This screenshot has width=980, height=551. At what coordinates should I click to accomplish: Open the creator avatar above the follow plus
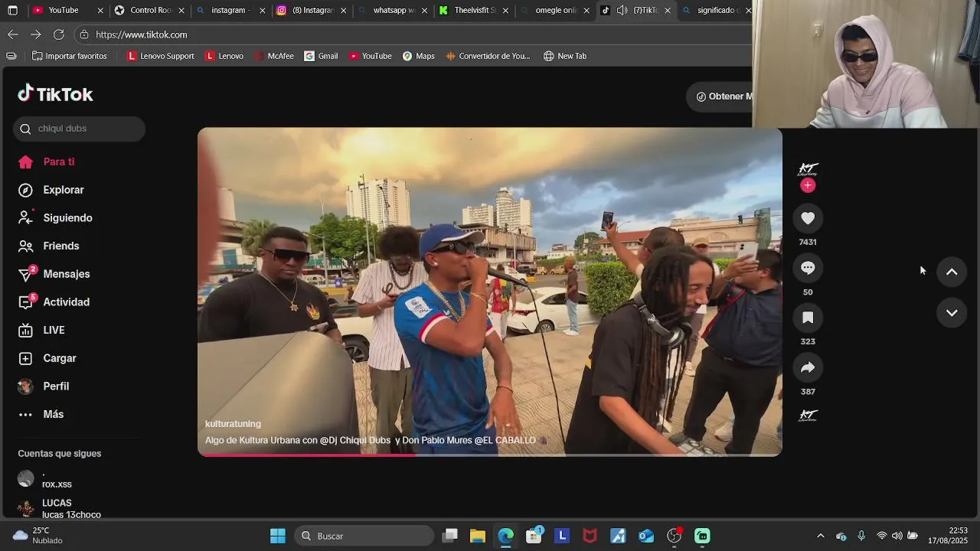click(808, 168)
